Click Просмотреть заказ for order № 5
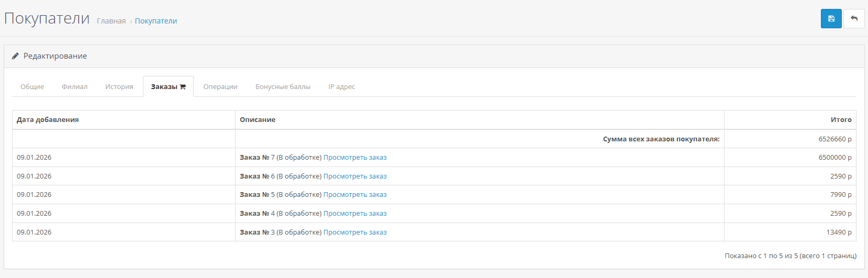Viewport: 868px width, 278px height. point(355,195)
